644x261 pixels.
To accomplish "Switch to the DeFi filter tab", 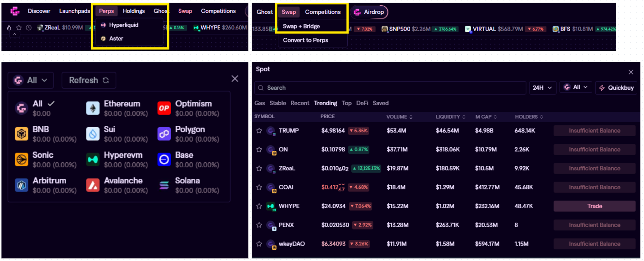I will tap(362, 103).
